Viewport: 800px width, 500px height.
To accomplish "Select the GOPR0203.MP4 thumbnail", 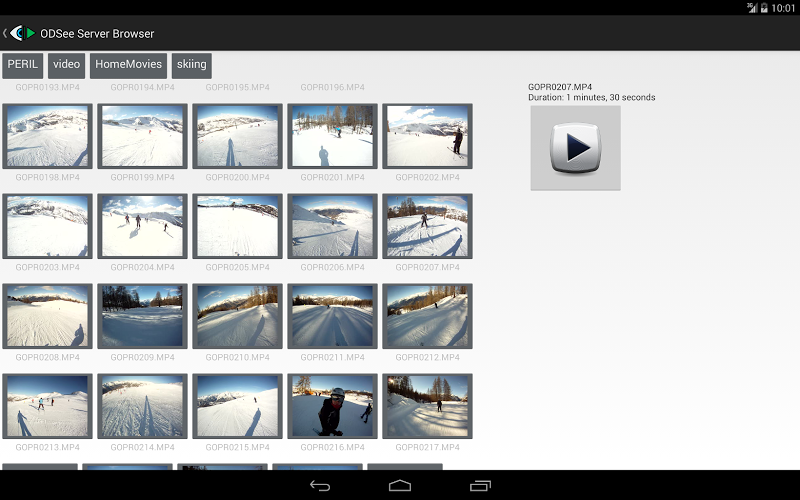I will pos(47,226).
